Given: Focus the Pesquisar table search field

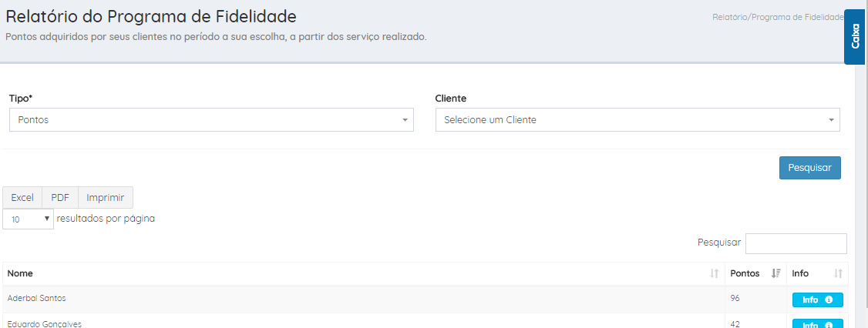Looking at the screenshot, I should click(796, 243).
